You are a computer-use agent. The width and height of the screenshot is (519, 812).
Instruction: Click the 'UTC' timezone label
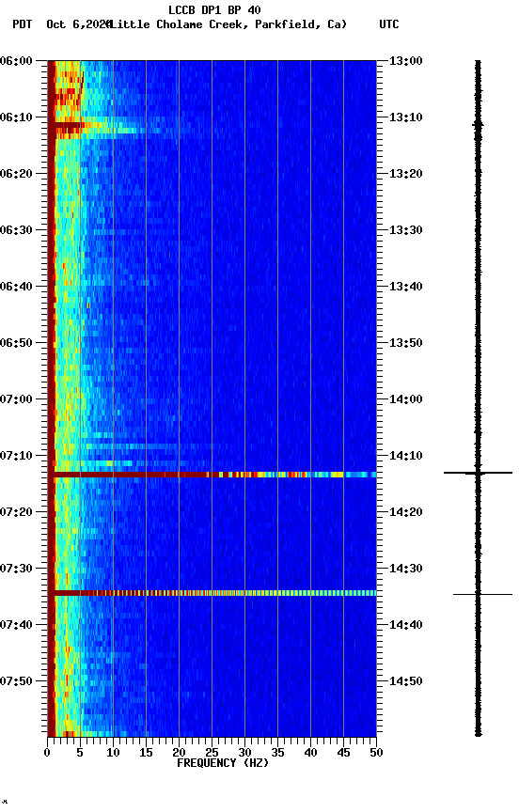(x=389, y=24)
